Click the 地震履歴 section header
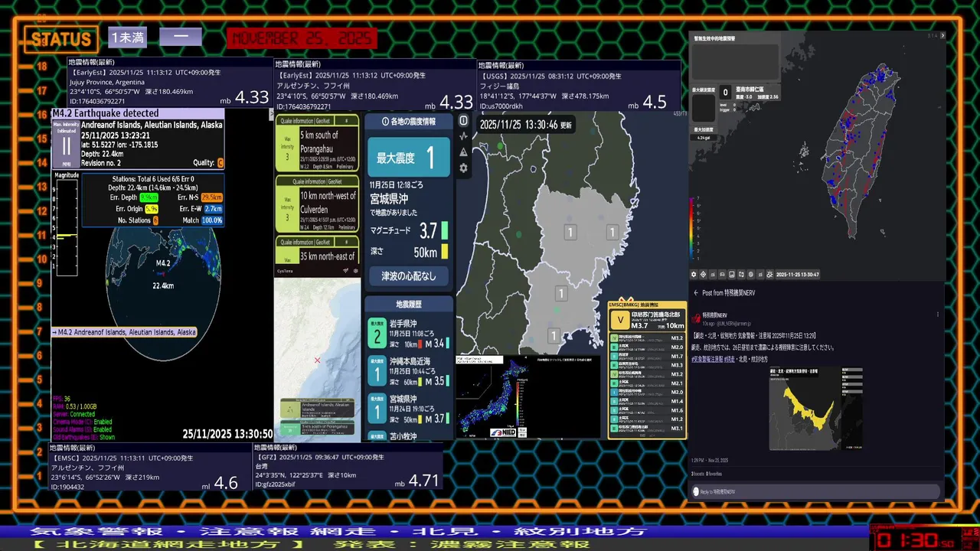The width and height of the screenshot is (980, 551). 409,304
